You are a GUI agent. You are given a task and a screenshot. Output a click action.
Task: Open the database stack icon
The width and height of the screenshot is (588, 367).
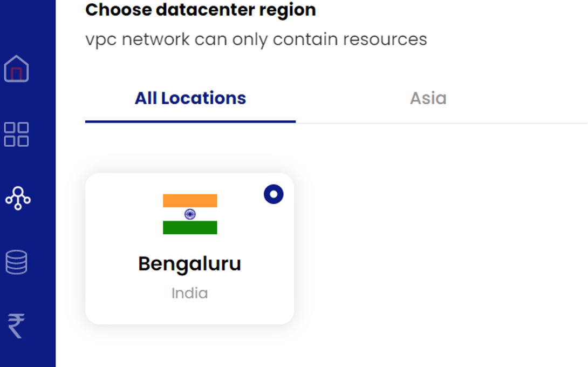pyautogui.click(x=16, y=262)
